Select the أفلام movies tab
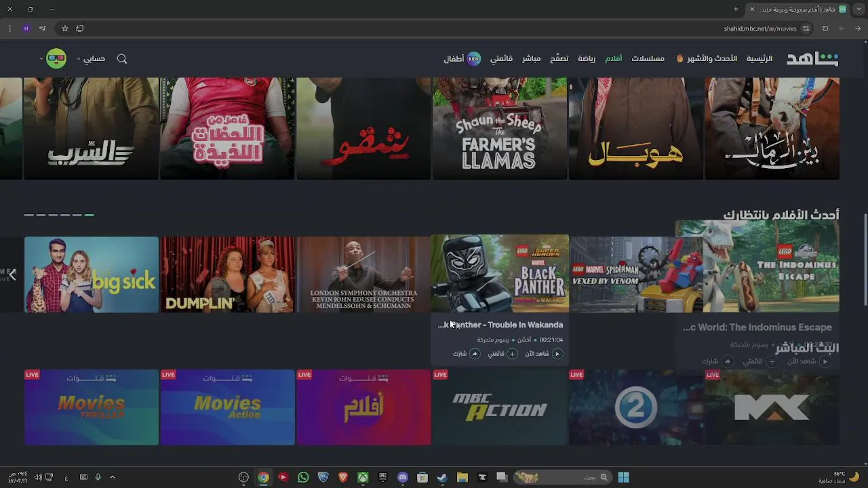 click(614, 59)
